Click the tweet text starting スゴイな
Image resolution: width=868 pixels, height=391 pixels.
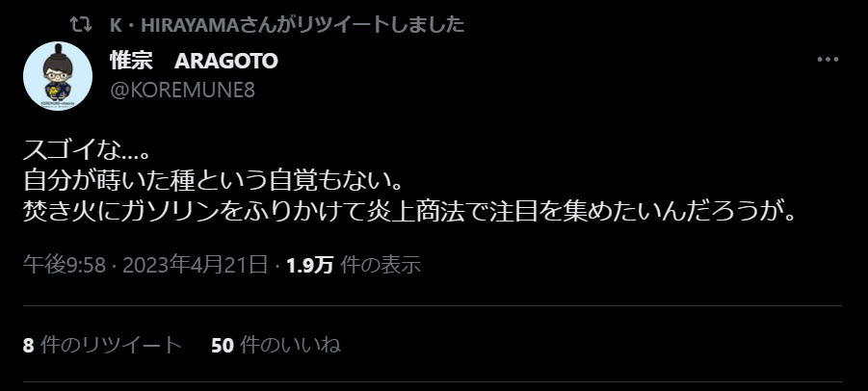point(87,150)
